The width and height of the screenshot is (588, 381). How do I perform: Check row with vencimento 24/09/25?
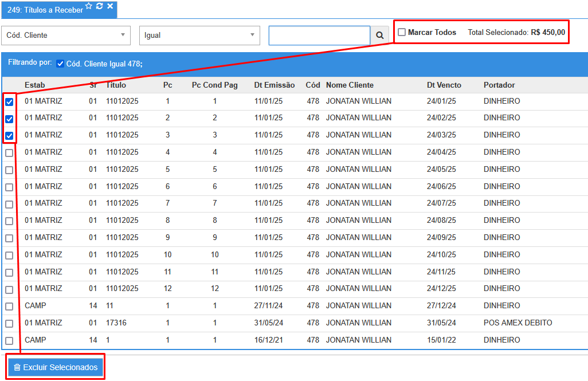tap(9, 238)
